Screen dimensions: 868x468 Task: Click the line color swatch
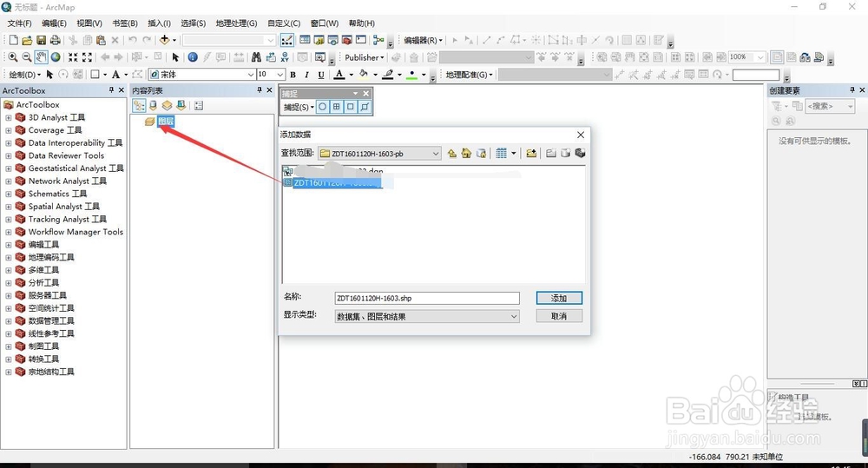point(388,75)
